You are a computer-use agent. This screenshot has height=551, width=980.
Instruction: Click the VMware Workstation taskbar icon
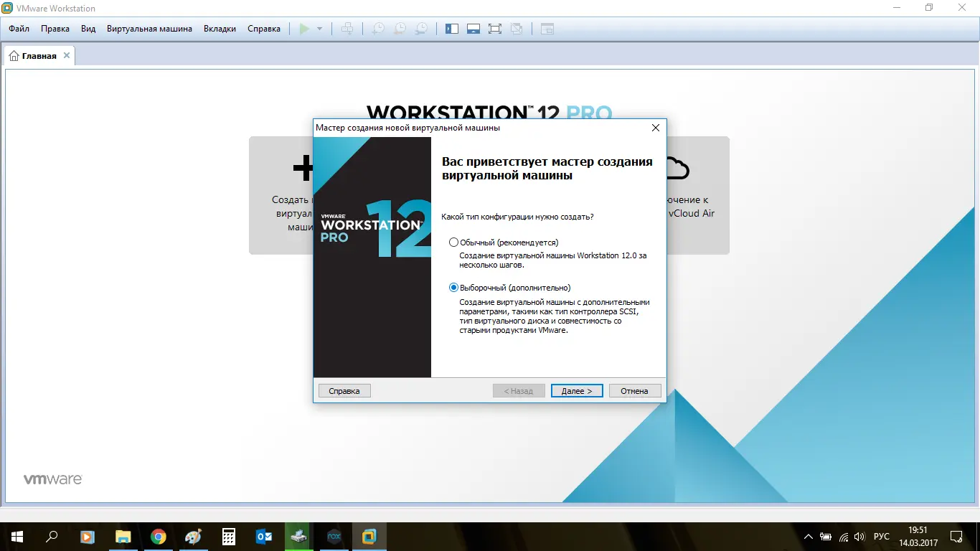369,537
